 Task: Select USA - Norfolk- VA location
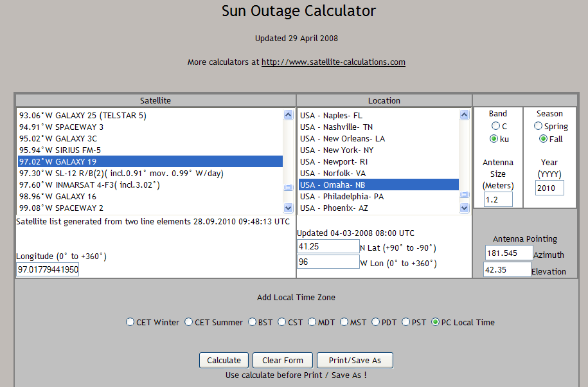coord(379,174)
